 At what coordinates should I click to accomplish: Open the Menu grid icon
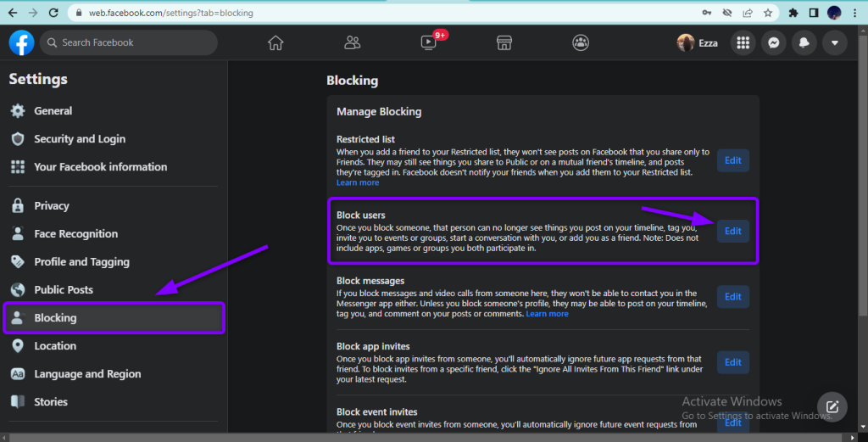743,42
